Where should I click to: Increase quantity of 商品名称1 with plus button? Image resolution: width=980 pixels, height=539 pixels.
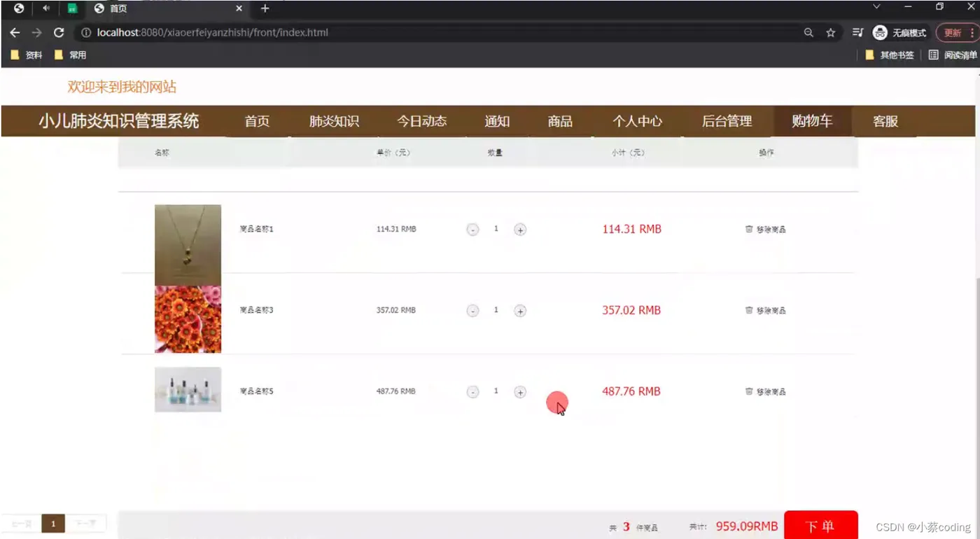(520, 230)
